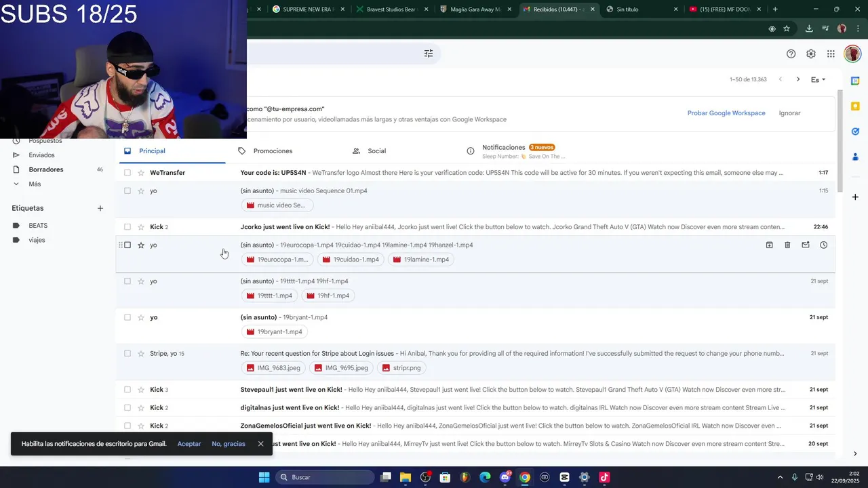This screenshot has width=868, height=488.
Task: Star the Stevepaul1 Kick email
Action: 141,390
